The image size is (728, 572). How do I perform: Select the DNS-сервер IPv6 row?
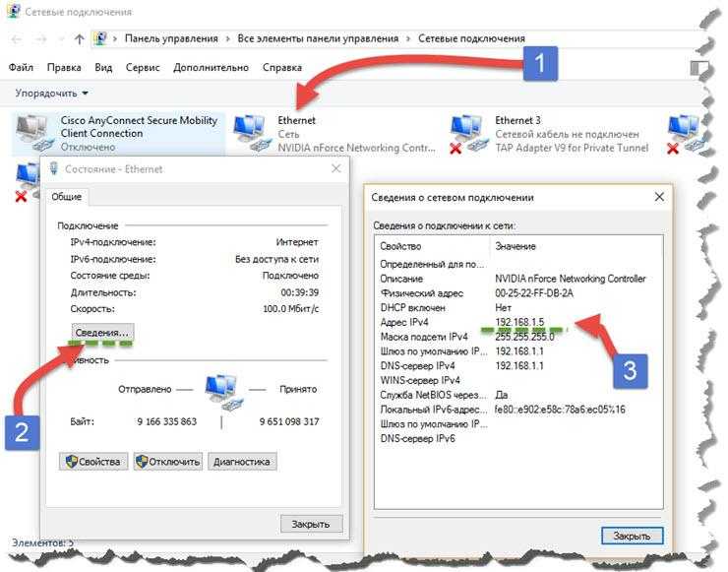click(518, 439)
